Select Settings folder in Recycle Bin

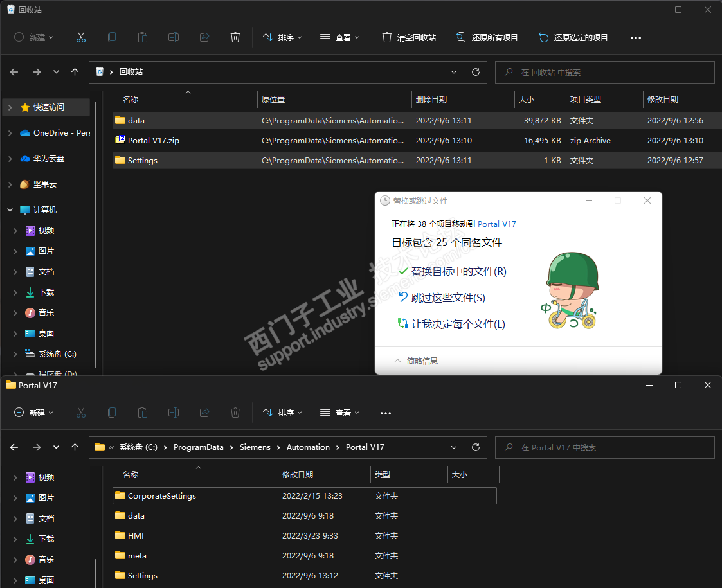(x=417, y=160)
